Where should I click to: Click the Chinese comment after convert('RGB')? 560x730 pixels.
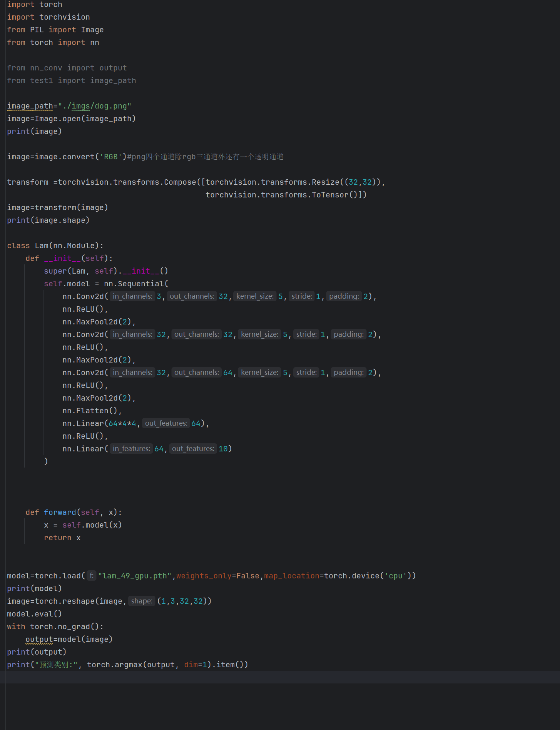[x=208, y=157]
